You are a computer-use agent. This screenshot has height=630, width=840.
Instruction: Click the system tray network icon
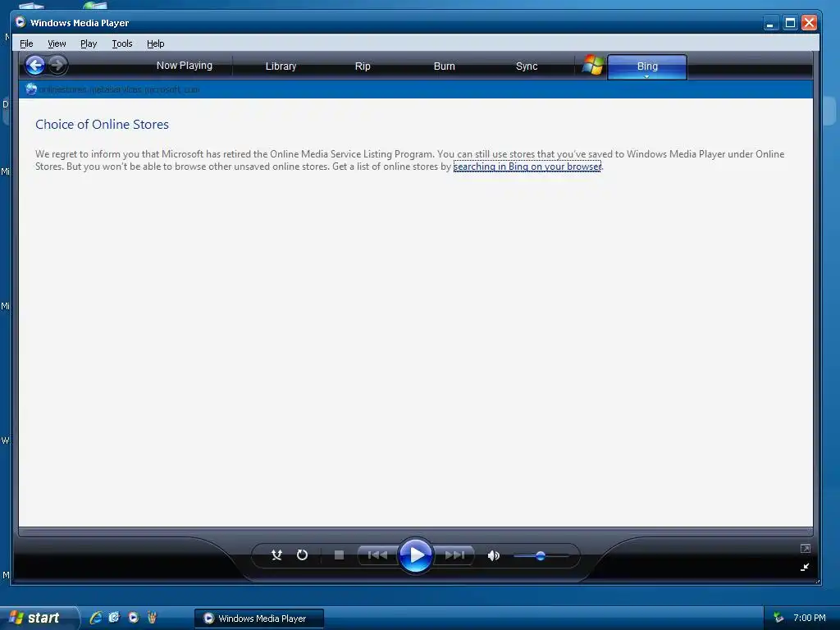click(778, 618)
